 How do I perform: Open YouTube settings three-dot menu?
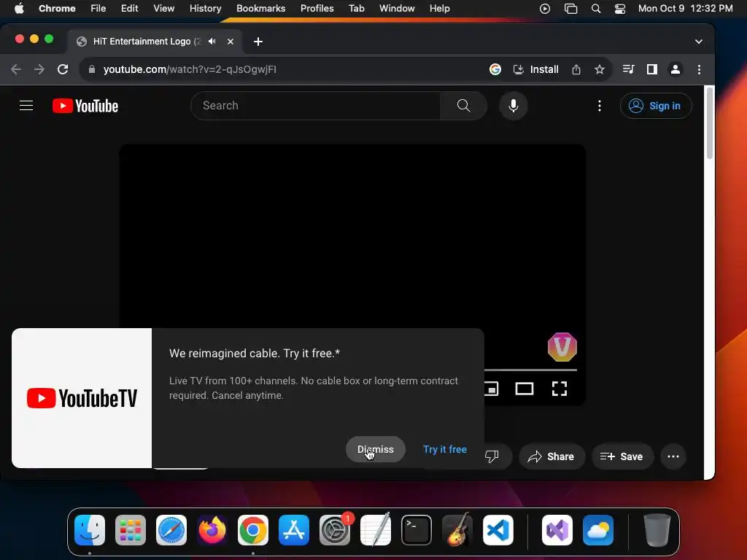click(x=600, y=106)
